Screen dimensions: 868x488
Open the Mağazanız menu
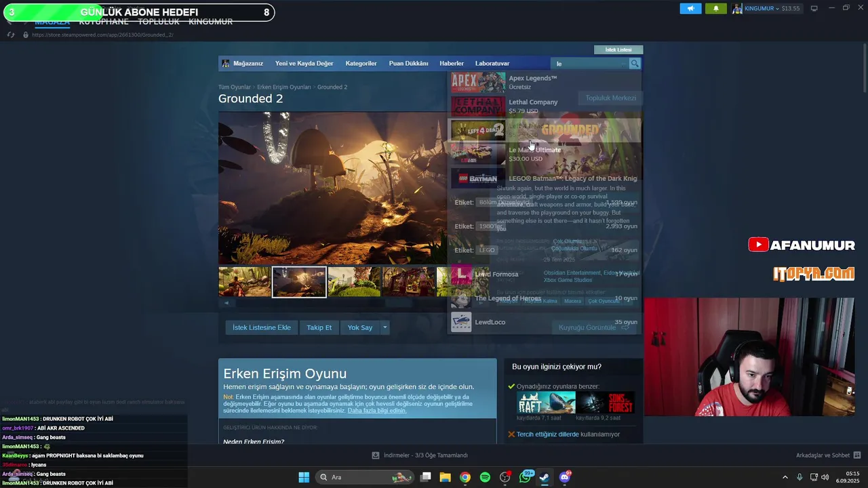pyautogui.click(x=248, y=64)
